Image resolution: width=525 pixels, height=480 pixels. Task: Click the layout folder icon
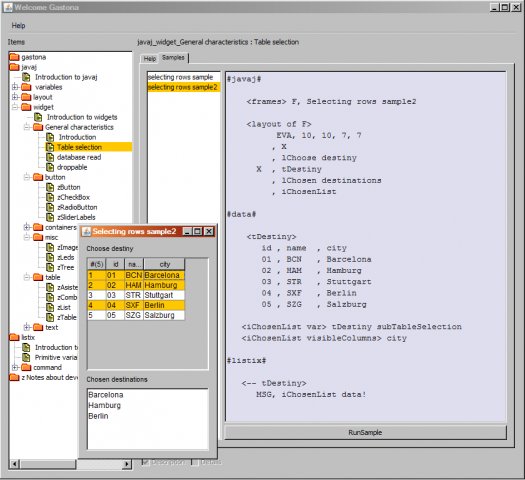coord(26,97)
